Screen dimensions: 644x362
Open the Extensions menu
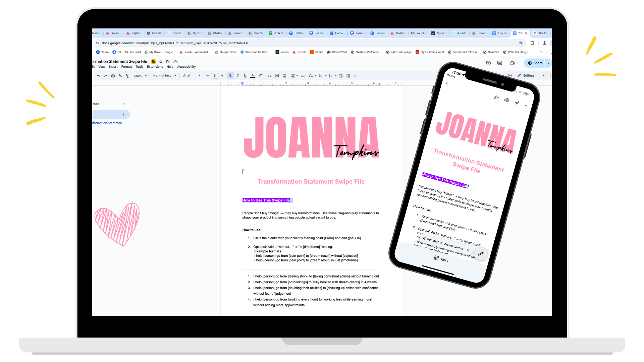155,67
